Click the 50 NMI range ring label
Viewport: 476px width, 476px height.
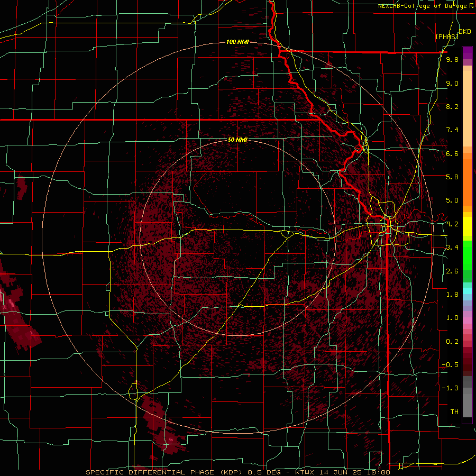237,140
